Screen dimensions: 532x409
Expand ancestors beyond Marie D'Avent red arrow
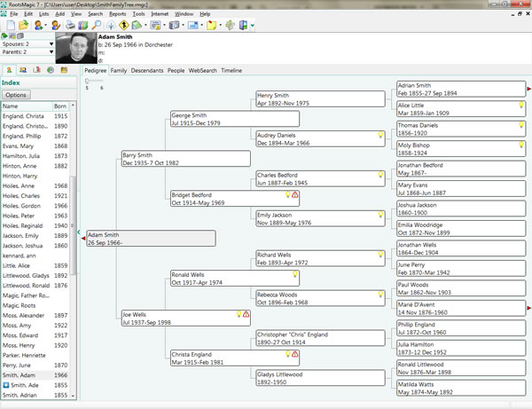click(528, 308)
